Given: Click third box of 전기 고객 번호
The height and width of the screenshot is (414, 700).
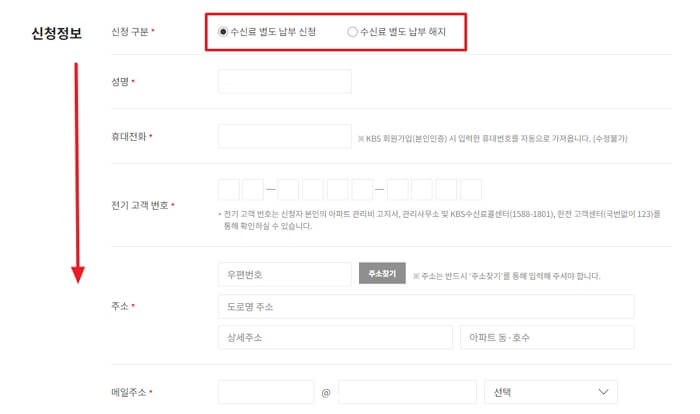Looking at the screenshot, I should click(x=288, y=189).
